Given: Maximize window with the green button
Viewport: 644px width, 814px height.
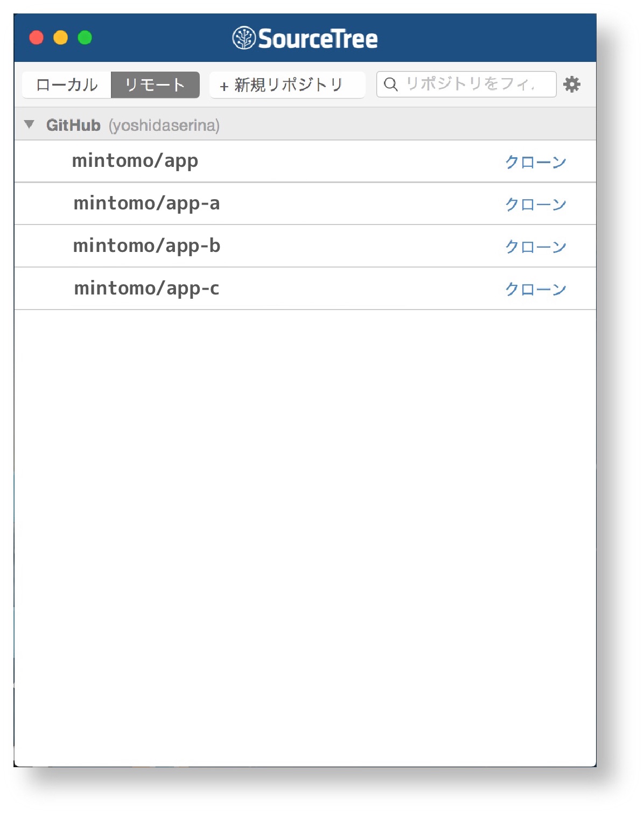Looking at the screenshot, I should (x=85, y=38).
